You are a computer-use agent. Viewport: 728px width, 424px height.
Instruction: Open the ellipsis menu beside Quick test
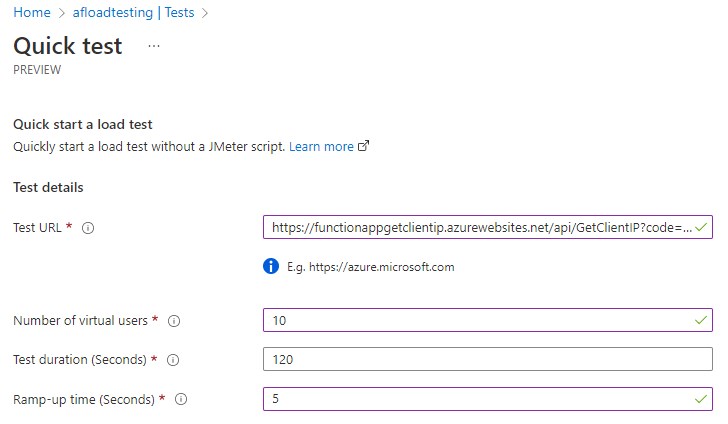(154, 46)
